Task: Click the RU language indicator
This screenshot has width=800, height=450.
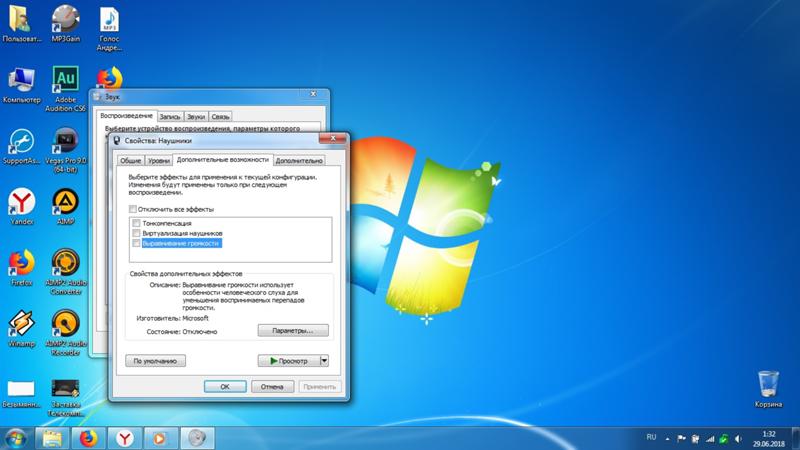Action: click(x=651, y=437)
